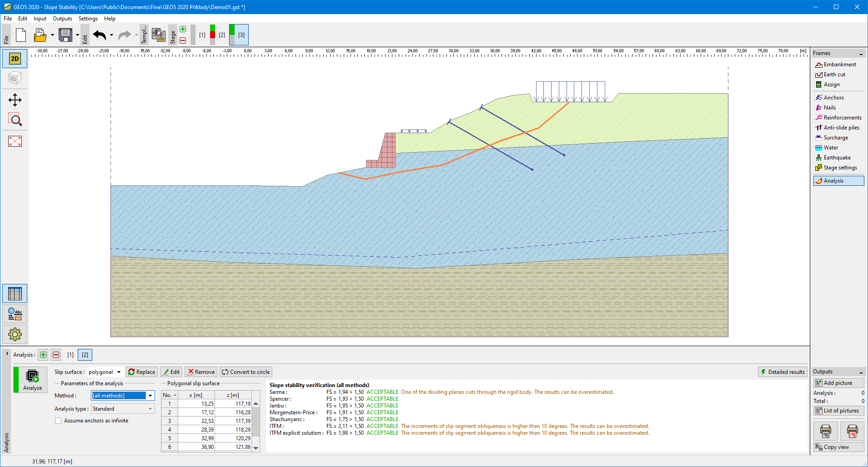Open the Stage settings frame

[838, 168]
